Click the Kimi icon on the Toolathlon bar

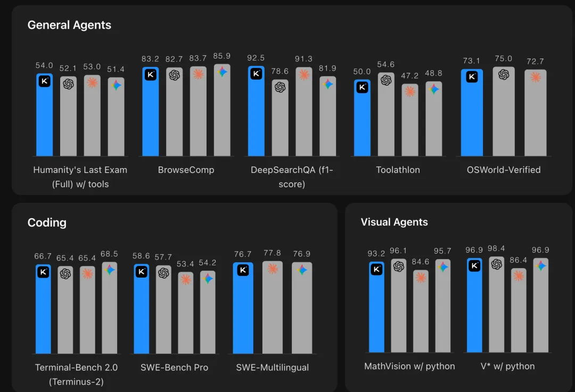point(362,87)
